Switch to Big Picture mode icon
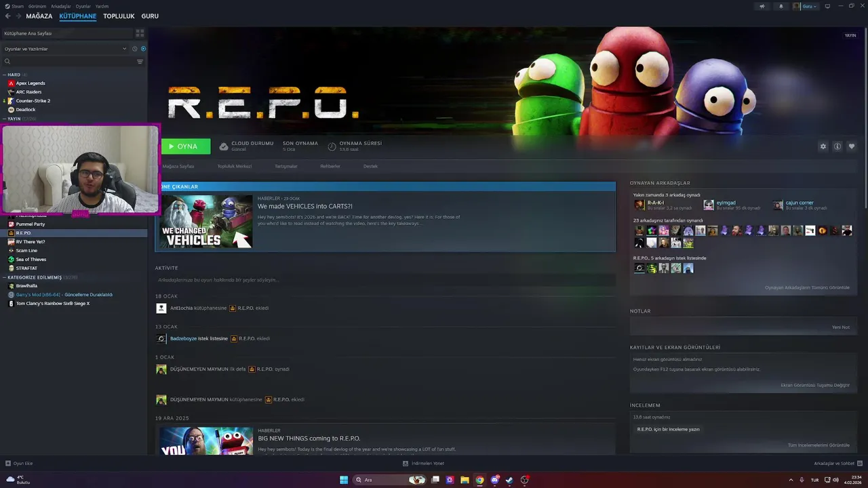The width and height of the screenshot is (868, 488). pyautogui.click(x=827, y=6)
